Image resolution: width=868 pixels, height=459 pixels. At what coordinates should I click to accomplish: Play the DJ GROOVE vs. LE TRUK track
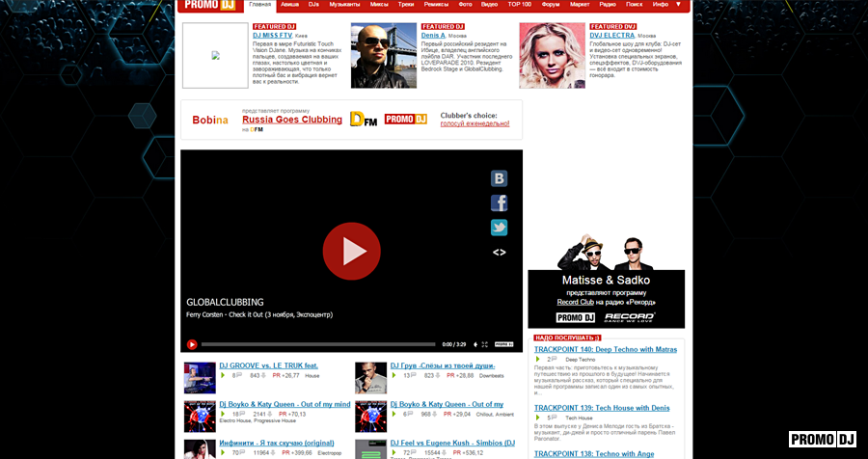click(223, 375)
